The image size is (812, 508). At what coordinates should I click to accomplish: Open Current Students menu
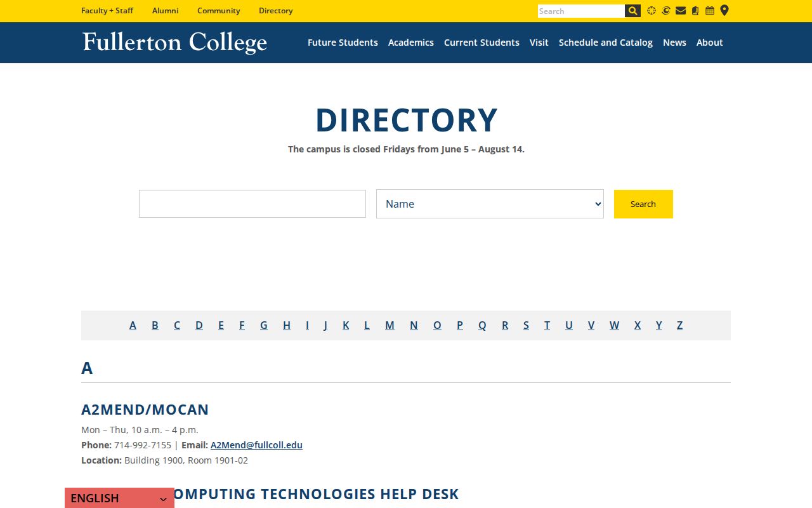(481, 43)
